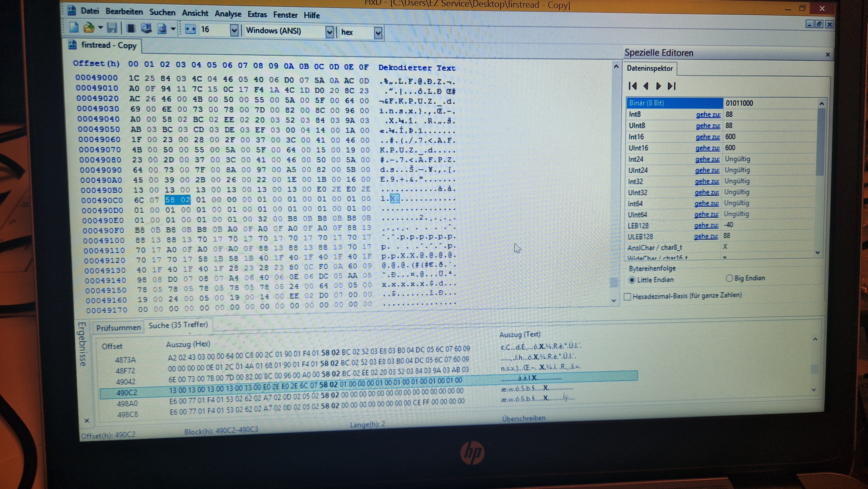This screenshot has width=868, height=489.
Task: Create a new file with the toolbar icon
Action: (x=74, y=27)
